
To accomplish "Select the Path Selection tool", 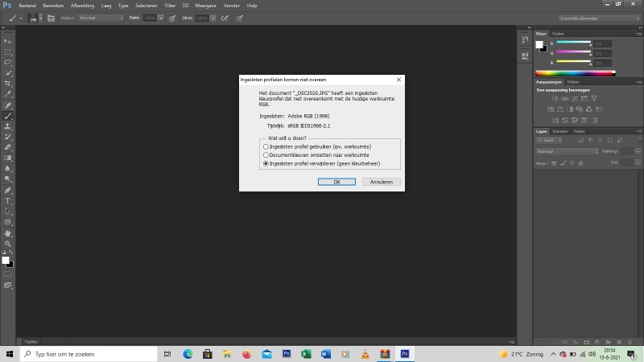I will [8, 212].
